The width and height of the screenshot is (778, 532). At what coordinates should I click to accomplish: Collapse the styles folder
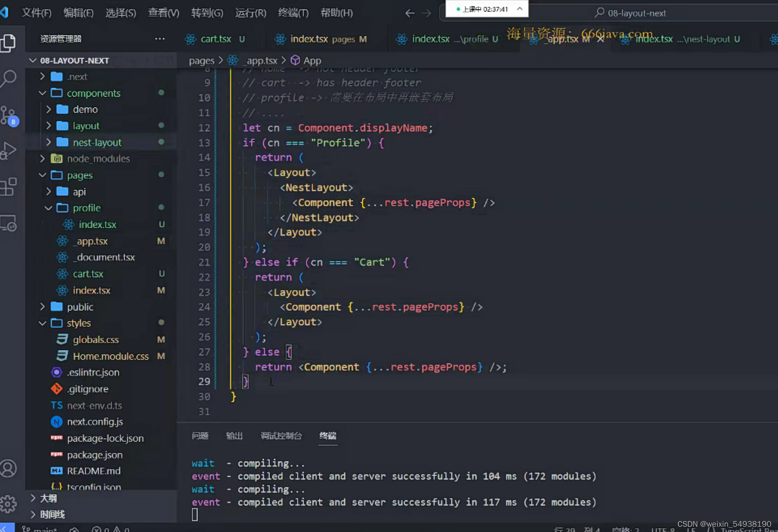[42, 323]
